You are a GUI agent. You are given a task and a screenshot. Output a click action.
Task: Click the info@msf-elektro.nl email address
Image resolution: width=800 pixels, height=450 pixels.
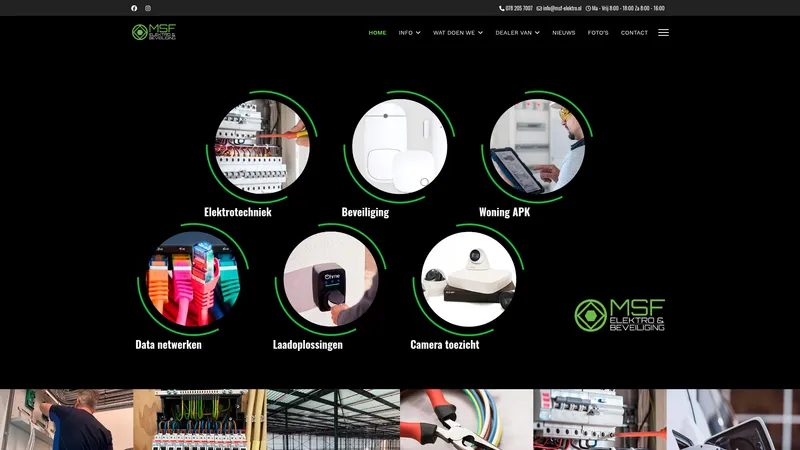tap(562, 8)
